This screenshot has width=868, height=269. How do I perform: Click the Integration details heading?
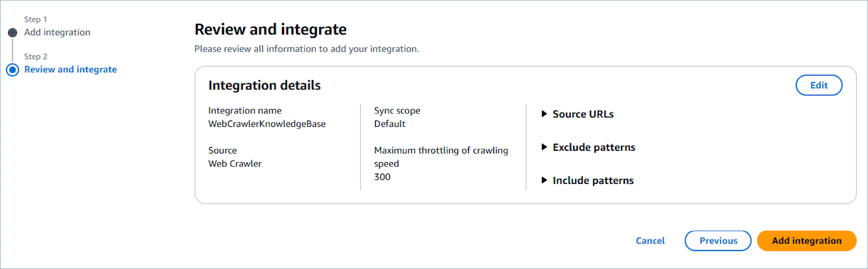coord(265,86)
